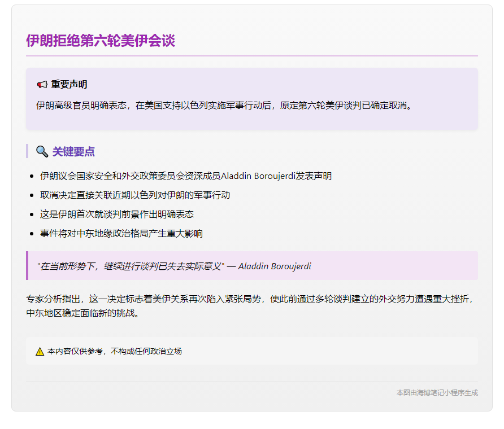Click the megaphone icon beside 重要声明
Screen dimensions: 504x429
coord(42,85)
